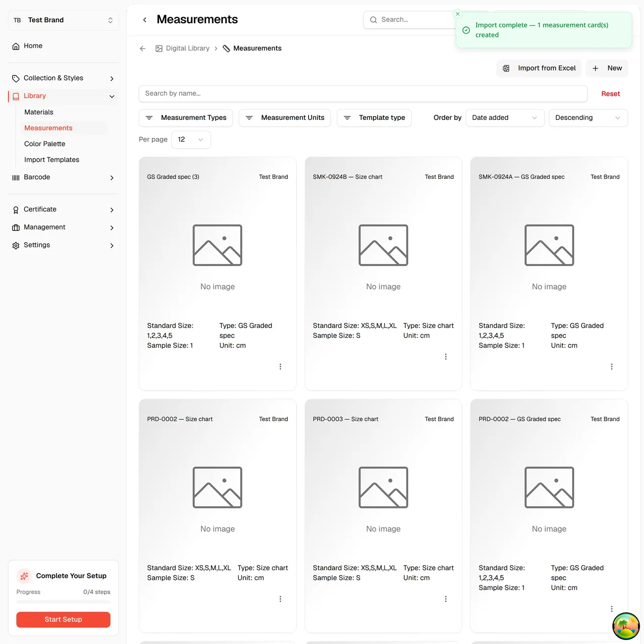Open the Measurement Types filter
Image resolution: width=644 pixels, height=644 pixels.
(x=186, y=118)
